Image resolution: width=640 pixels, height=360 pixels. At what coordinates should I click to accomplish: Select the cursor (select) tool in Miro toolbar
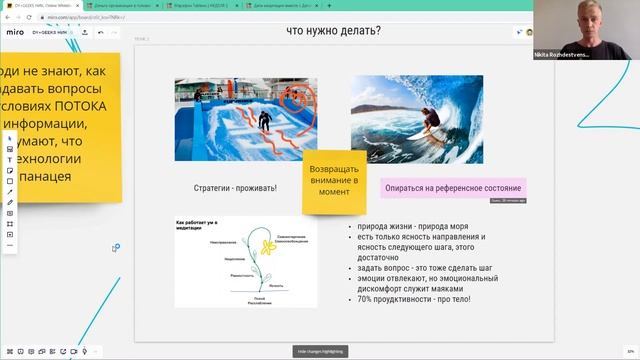click(10, 139)
